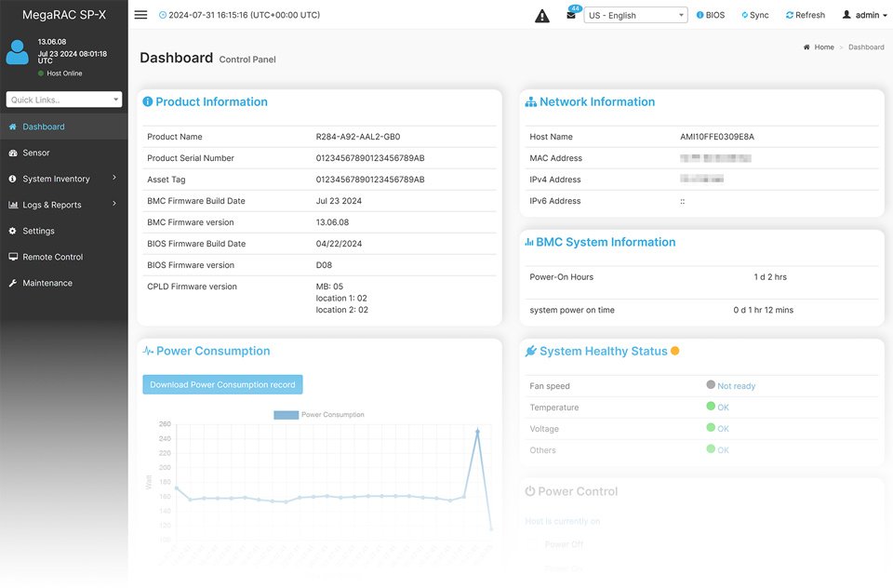Download Power Consumption record
Viewport: 893px width, 588px height.
(222, 384)
